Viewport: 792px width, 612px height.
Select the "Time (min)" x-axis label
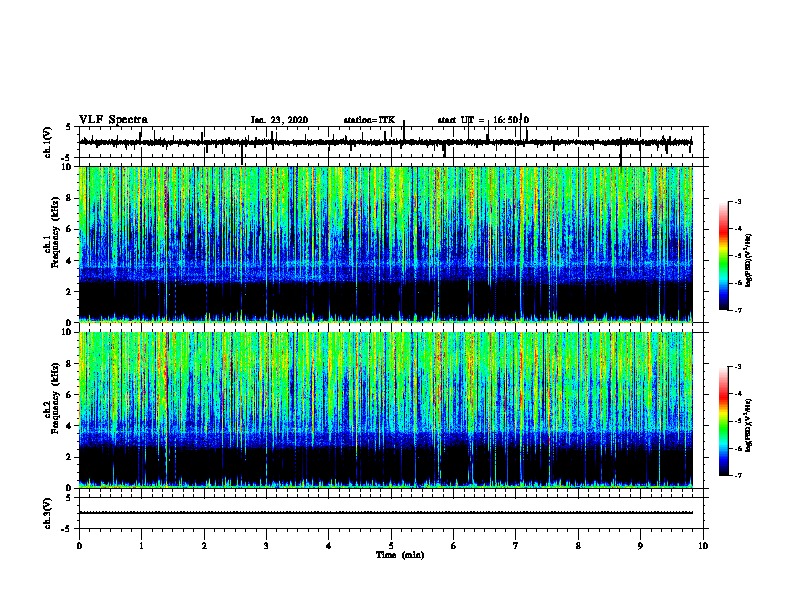click(x=400, y=555)
